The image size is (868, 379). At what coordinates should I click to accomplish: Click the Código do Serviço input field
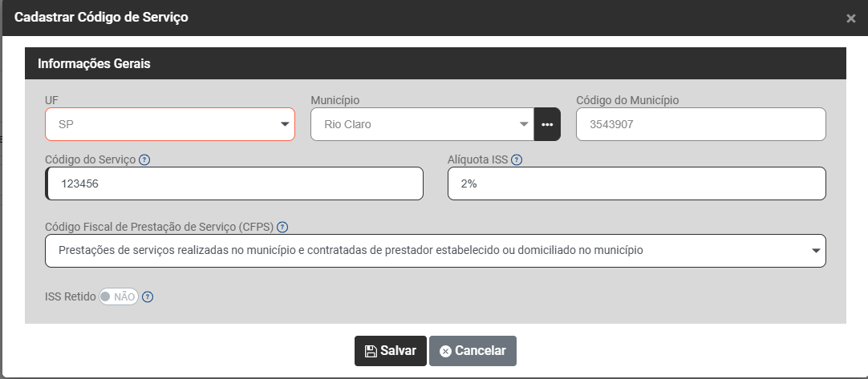point(234,183)
